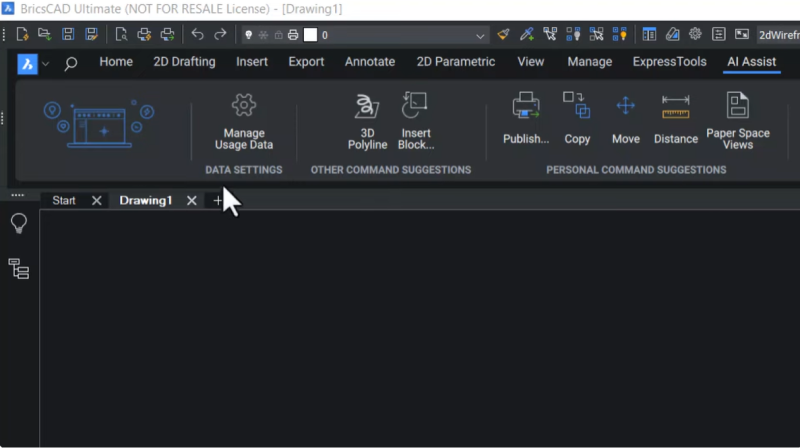Start the 3D Polyline command
Screen dimensions: 800x448
(367, 122)
